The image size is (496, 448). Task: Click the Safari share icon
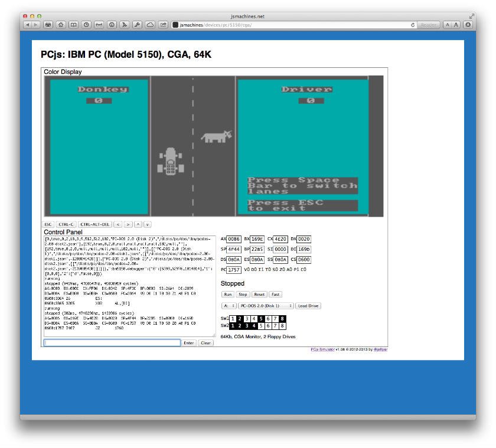pos(163,24)
